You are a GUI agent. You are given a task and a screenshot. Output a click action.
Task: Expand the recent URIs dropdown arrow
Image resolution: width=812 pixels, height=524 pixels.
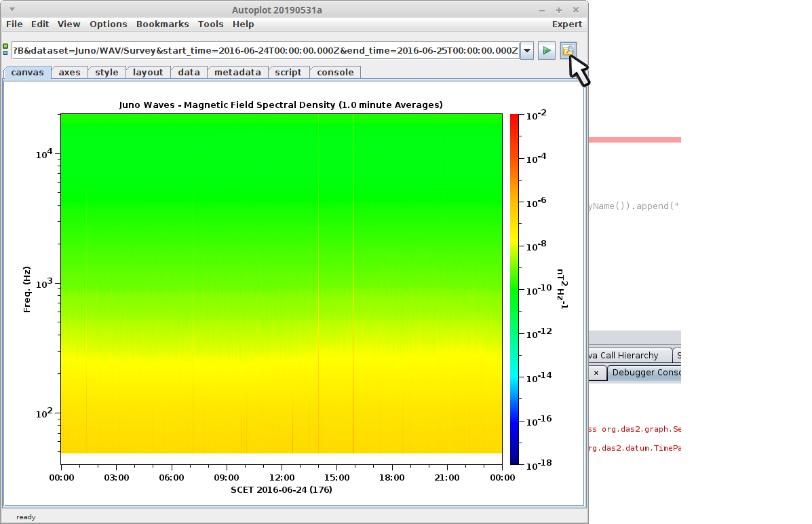(x=527, y=51)
